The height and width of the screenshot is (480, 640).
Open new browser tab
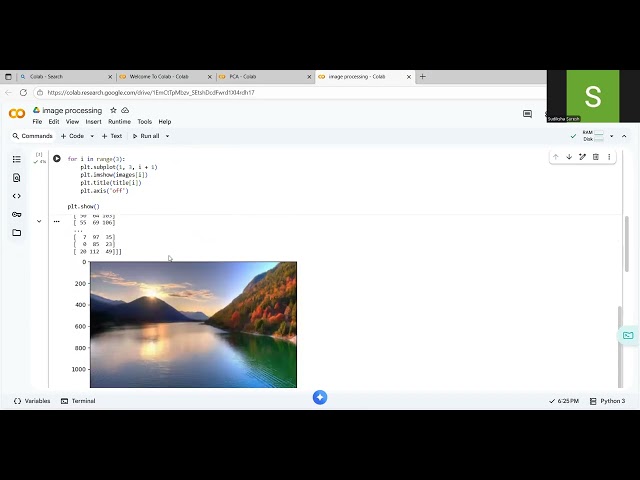pos(422,76)
